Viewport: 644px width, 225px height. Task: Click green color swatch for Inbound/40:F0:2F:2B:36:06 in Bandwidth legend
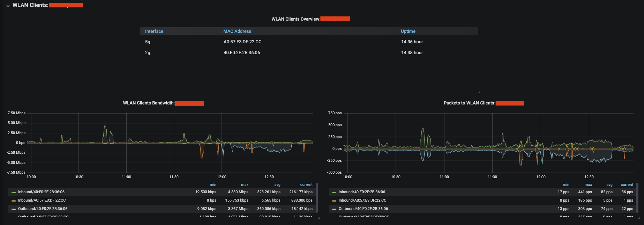pyautogui.click(x=14, y=192)
